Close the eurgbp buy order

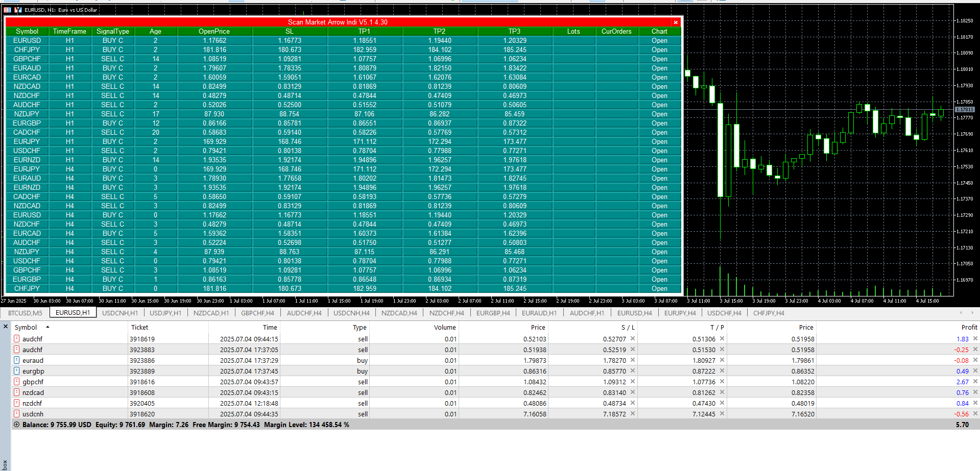tap(975, 371)
